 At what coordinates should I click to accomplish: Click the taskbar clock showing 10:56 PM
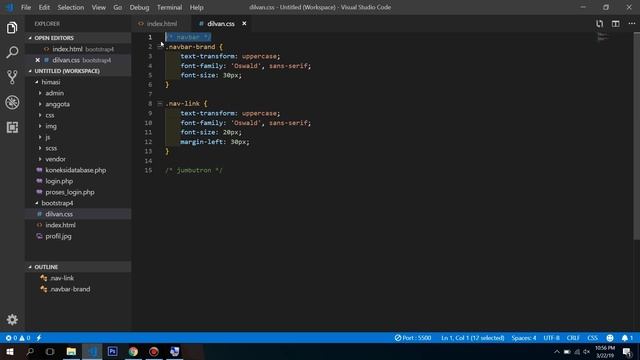coord(605,352)
